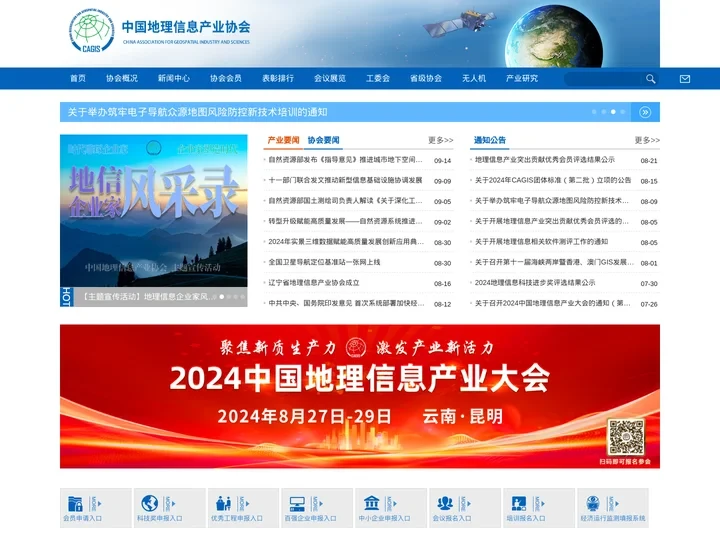Open 优秀工程申报入口 icon tile
The height and width of the screenshot is (540, 720).
pyautogui.click(x=243, y=508)
